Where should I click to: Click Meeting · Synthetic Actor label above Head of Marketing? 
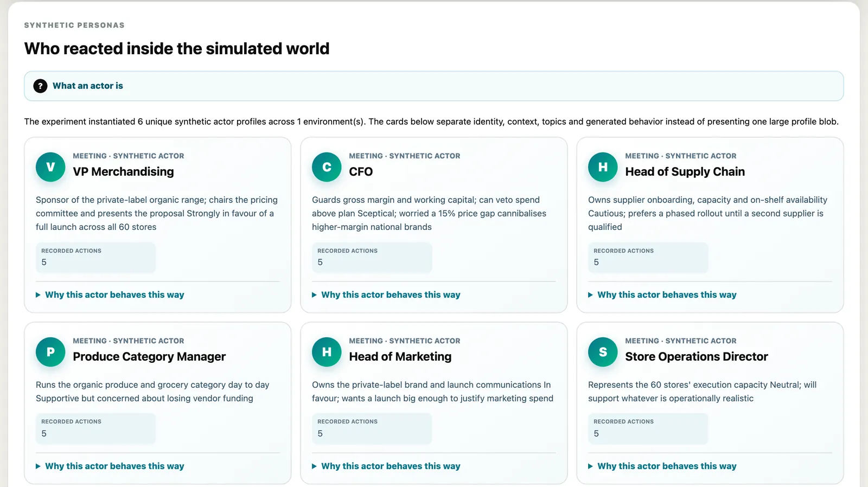pos(404,341)
